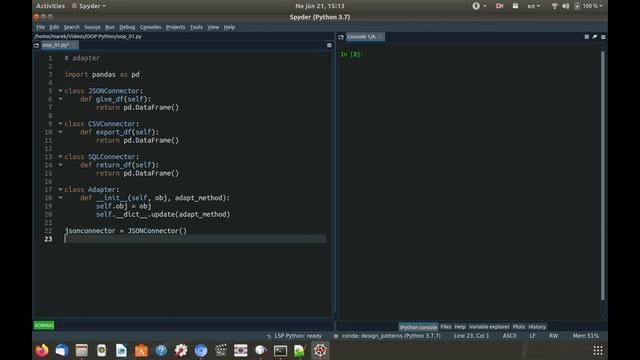Open the Help question-mark dock icon
Screen dimensions: 640x360
click(x=161, y=350)
